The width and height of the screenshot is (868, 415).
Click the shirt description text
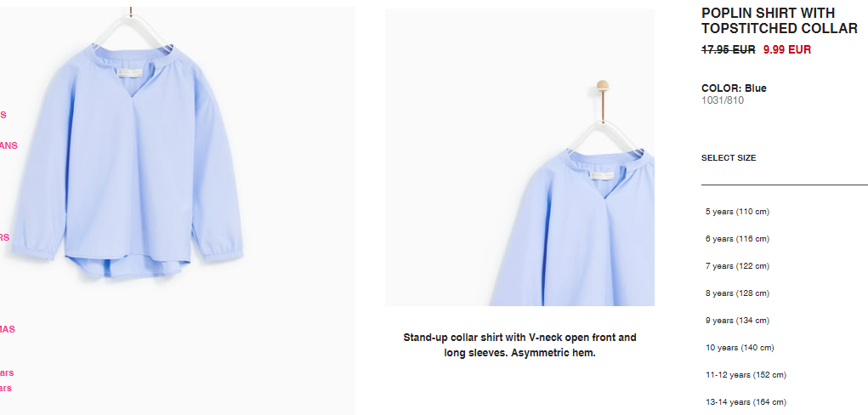pos(519,345)
